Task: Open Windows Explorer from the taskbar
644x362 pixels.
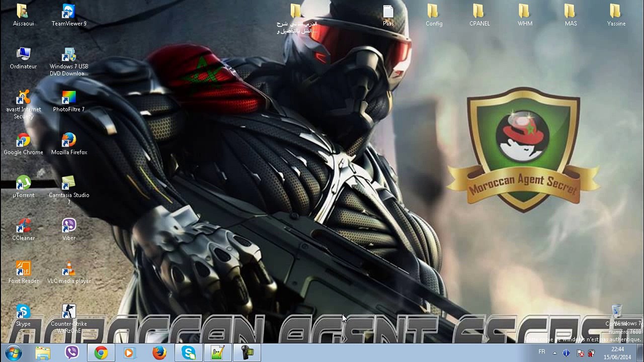Action: (43, 353)
